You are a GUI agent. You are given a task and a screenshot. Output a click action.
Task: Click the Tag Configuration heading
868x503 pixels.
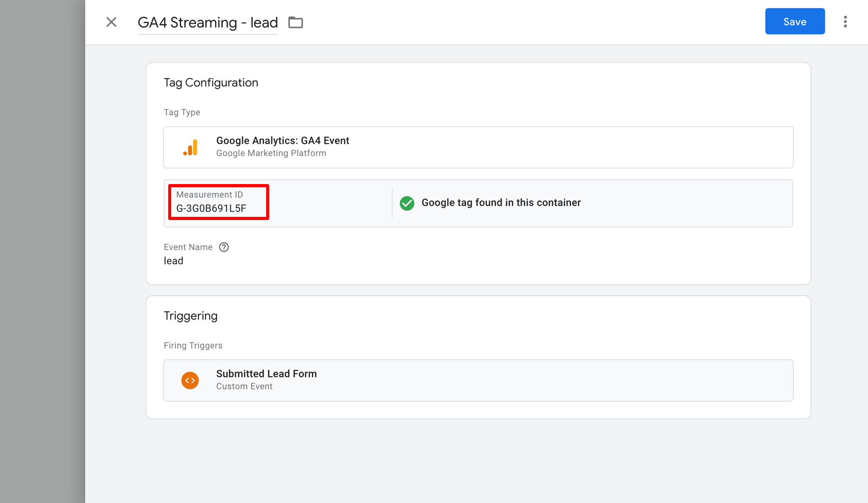[x=211, y=83]
